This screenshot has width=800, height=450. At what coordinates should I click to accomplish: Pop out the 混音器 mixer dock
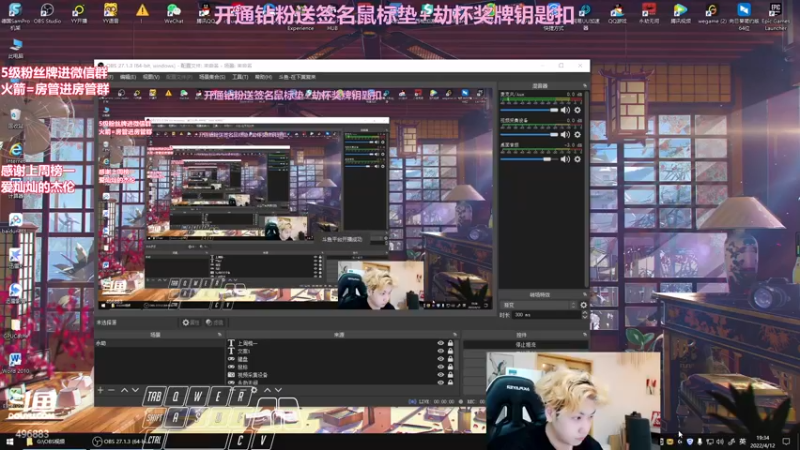pyautogui.click(x=585, y=86)
